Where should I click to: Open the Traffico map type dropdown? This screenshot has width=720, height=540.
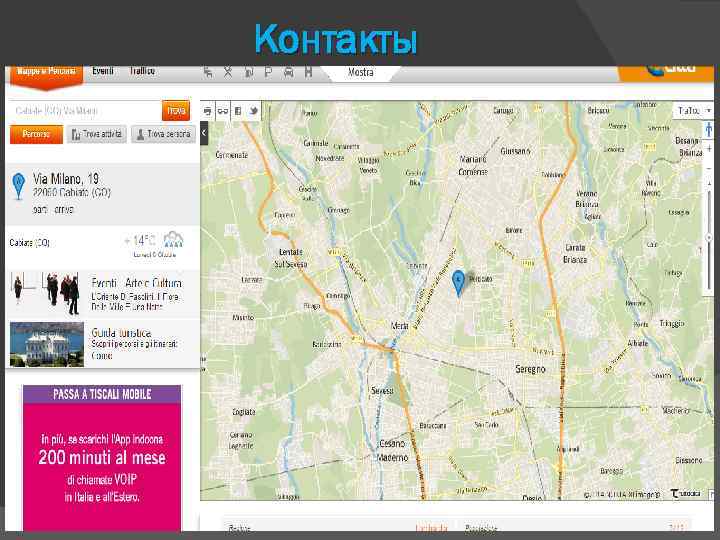pos(693,111)
